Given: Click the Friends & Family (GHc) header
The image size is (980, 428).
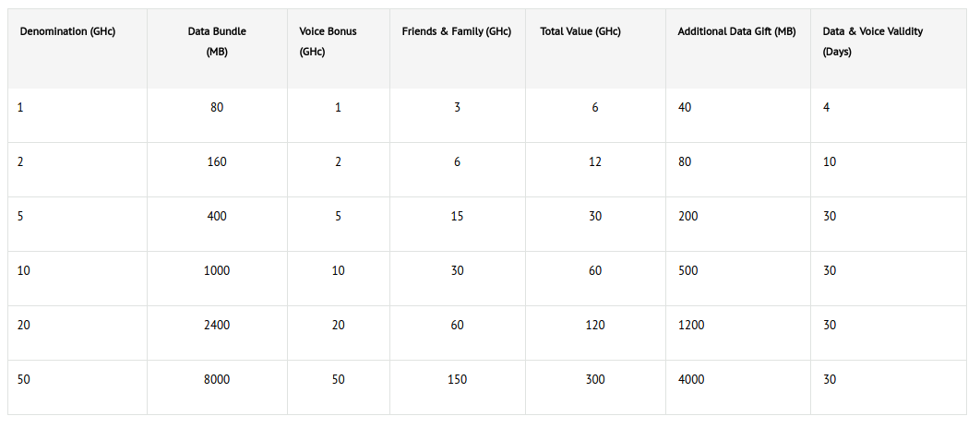Looking at the screenshot, I should pos(457,31).
